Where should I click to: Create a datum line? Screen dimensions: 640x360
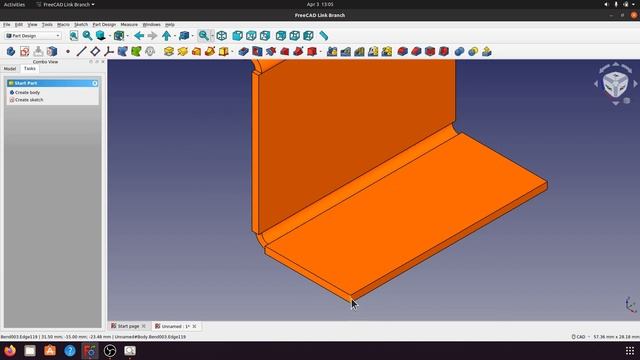[81, 51]
